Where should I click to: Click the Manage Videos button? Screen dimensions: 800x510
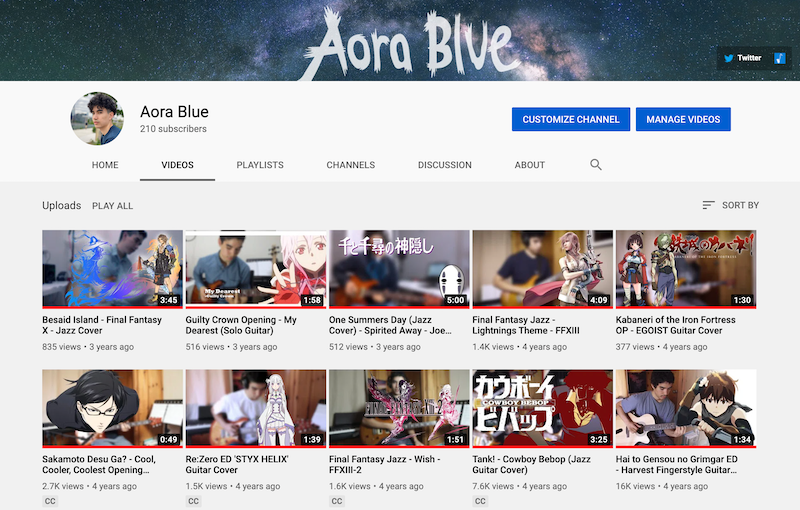(683, 119)
